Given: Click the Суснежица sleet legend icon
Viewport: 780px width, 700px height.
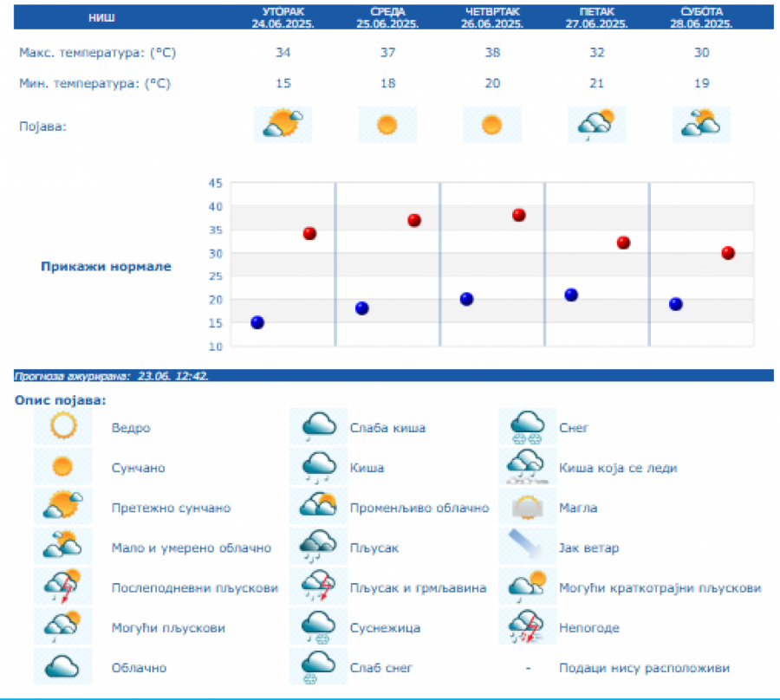Looking at the screenshot, I should click(318, 627).
